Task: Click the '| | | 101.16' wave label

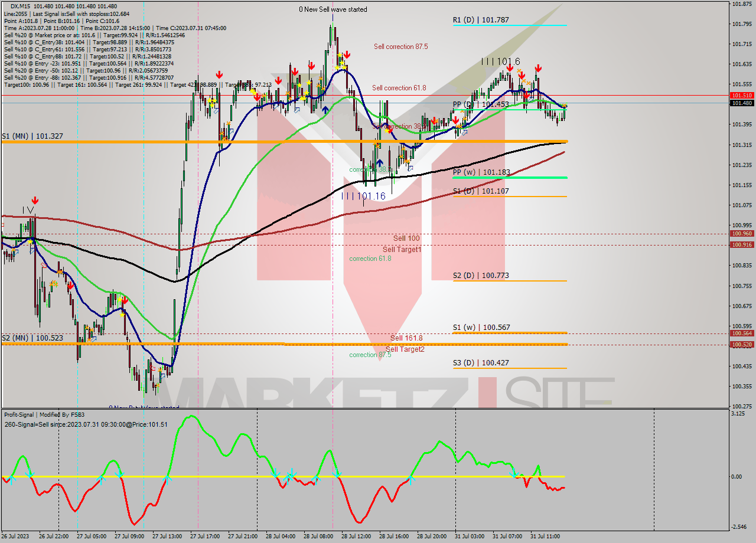Action: click(364, 196)
